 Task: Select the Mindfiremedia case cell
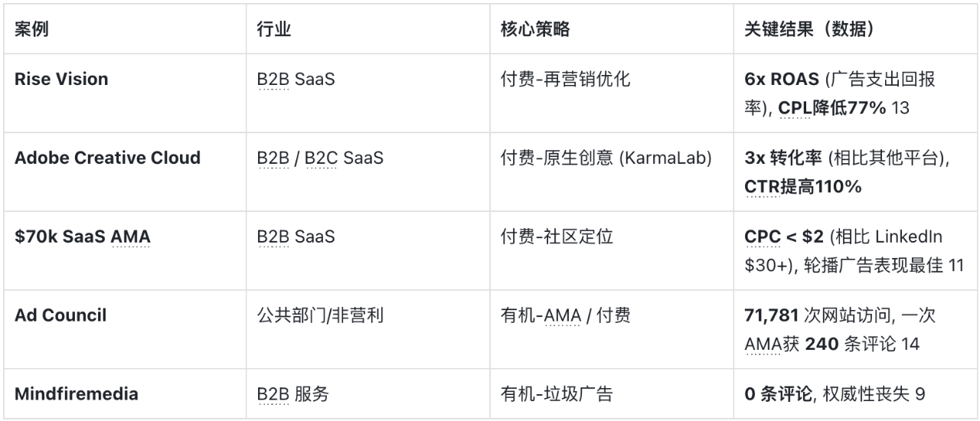pos(77,394)
